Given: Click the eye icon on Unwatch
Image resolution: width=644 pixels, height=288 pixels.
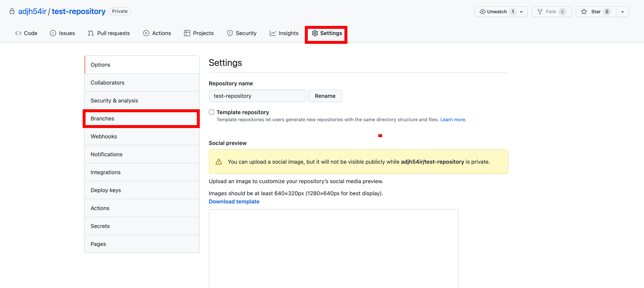Looking at the screenshot, I should tap(482, 12).
